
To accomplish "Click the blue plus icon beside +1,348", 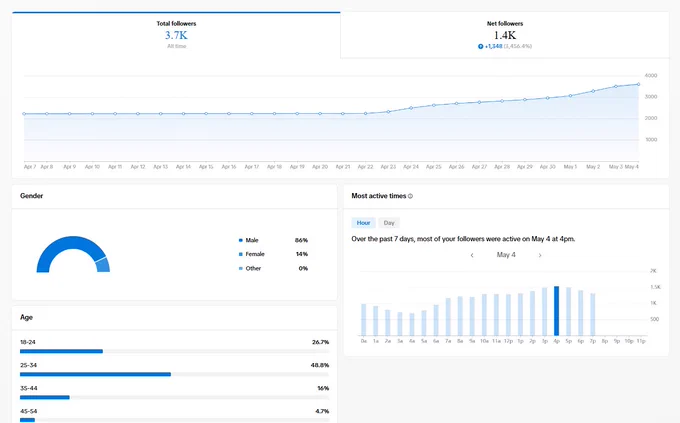I will 481,46.
